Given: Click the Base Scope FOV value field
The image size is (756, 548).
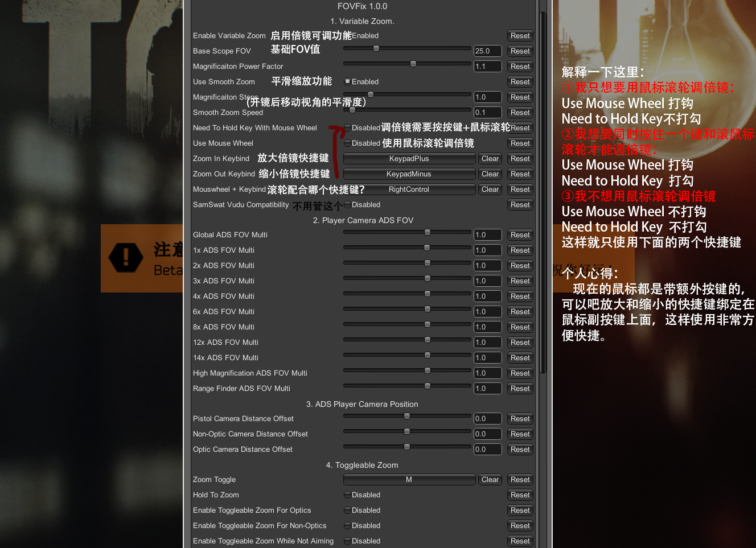Looking at the screenshot, I should (x=487, y=51).
